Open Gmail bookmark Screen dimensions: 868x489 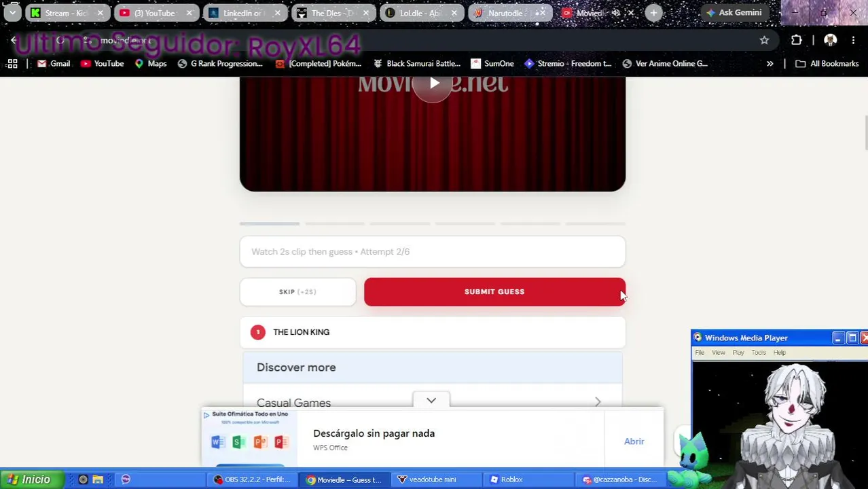[x=54, y=64]
